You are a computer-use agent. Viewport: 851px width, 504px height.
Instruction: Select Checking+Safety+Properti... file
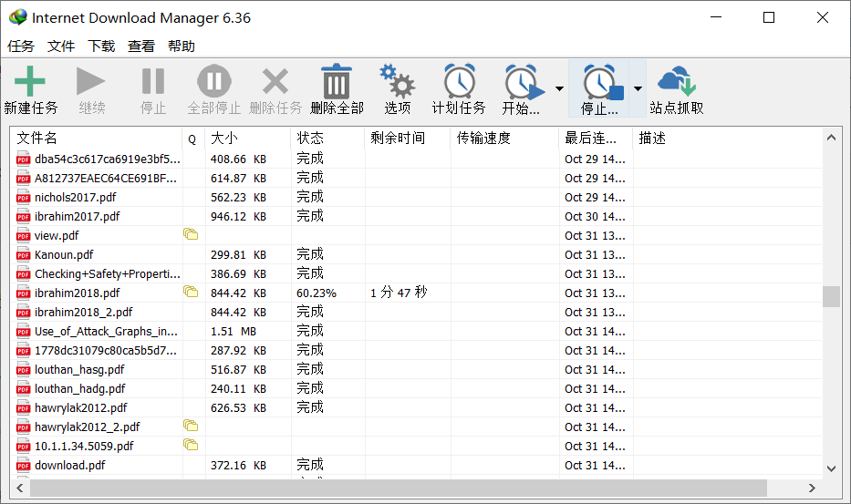pyautogui.click(x=107, y=274)
